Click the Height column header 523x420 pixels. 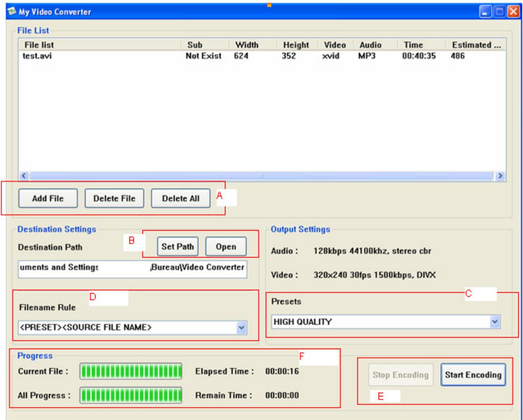[x=297, y=45]
